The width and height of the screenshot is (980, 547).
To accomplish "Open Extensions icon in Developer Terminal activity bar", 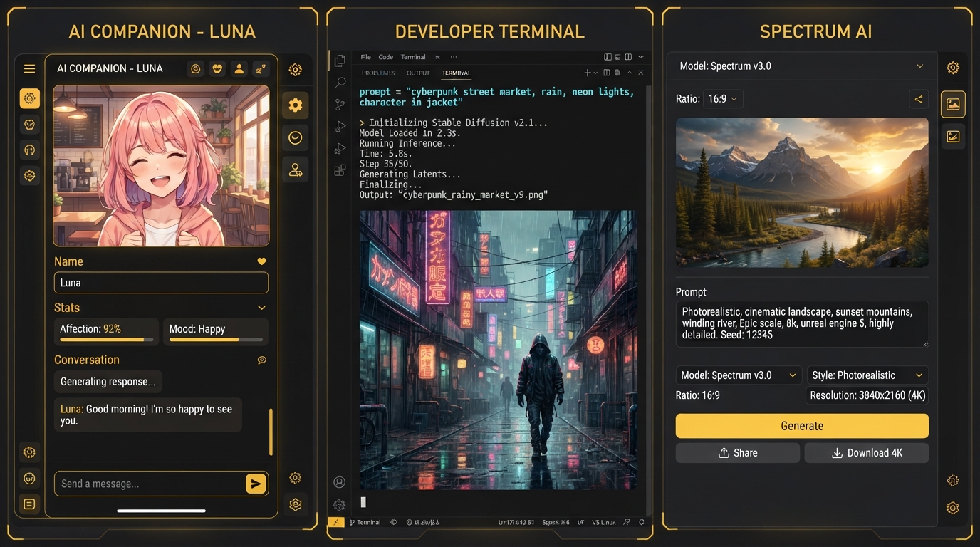I will 340,170.
